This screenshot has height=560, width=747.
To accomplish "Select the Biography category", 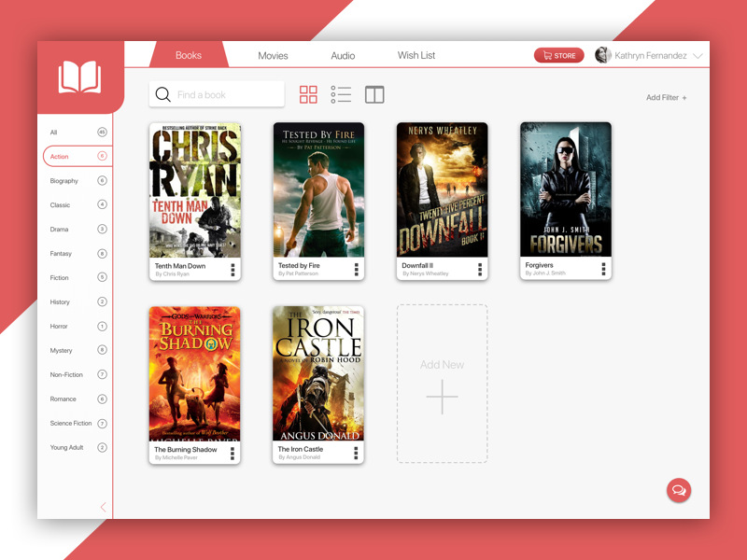I will 64,181.
